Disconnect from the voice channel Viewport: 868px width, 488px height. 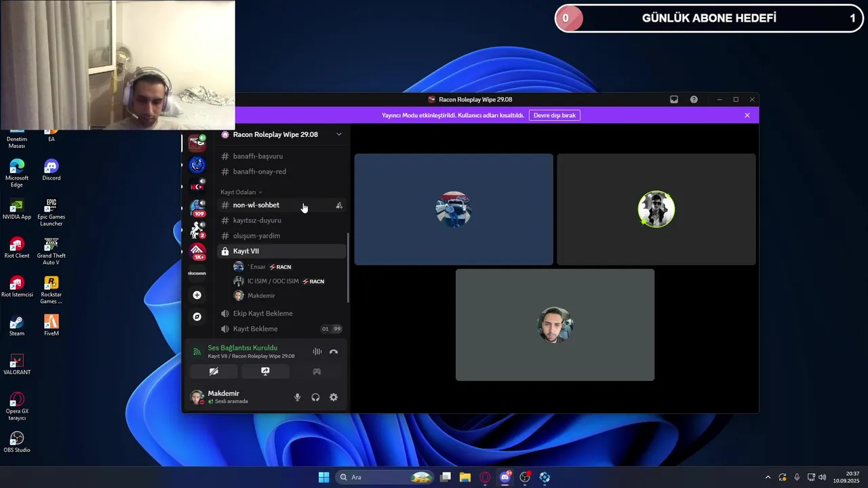tap(334, 352)
